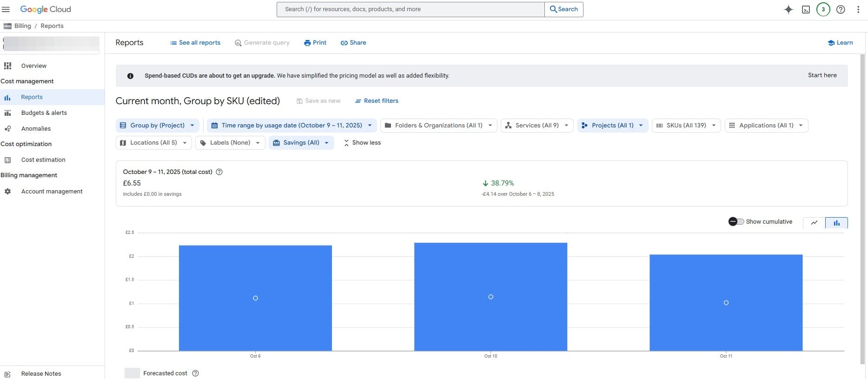The width and height of the screenshot is (868, 379).
Task: Click the Forecasted cost help icon
Action: point(196,373)
